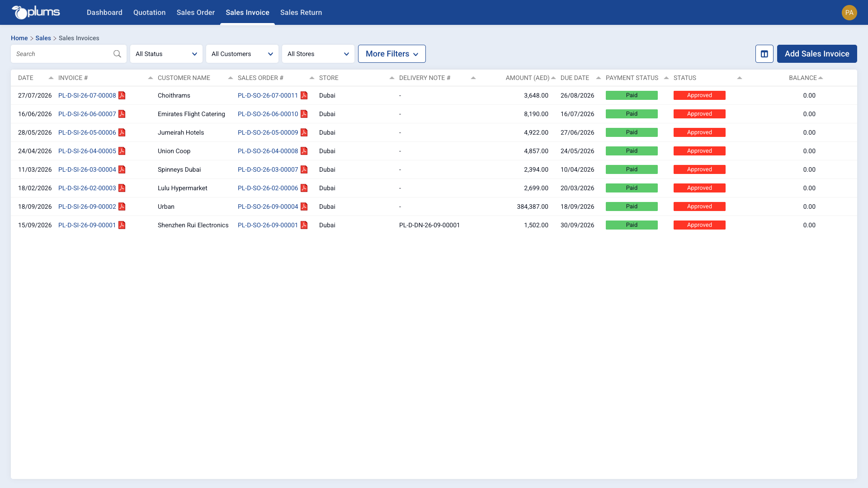Click customer Shenzhen Rui Electronics
The image size is (868, 488).
coord(193,225)
